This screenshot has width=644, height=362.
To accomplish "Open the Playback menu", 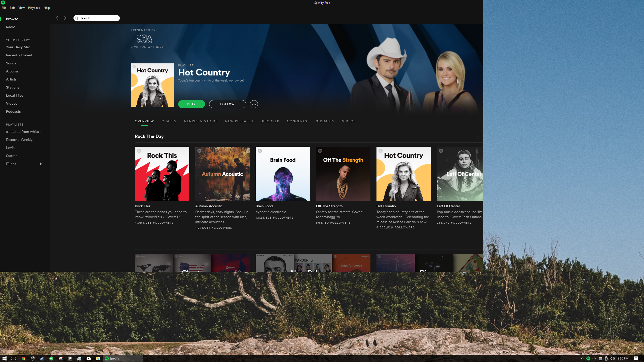I will (34, 8).
